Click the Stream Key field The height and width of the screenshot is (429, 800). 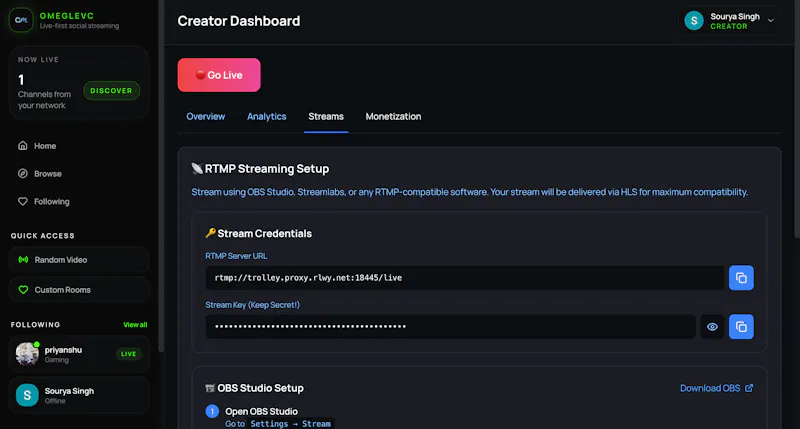click(451, 326)
